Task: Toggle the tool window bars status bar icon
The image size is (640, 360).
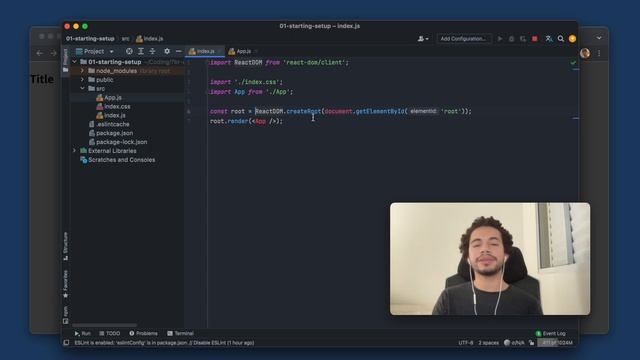Action: (66, 343)
